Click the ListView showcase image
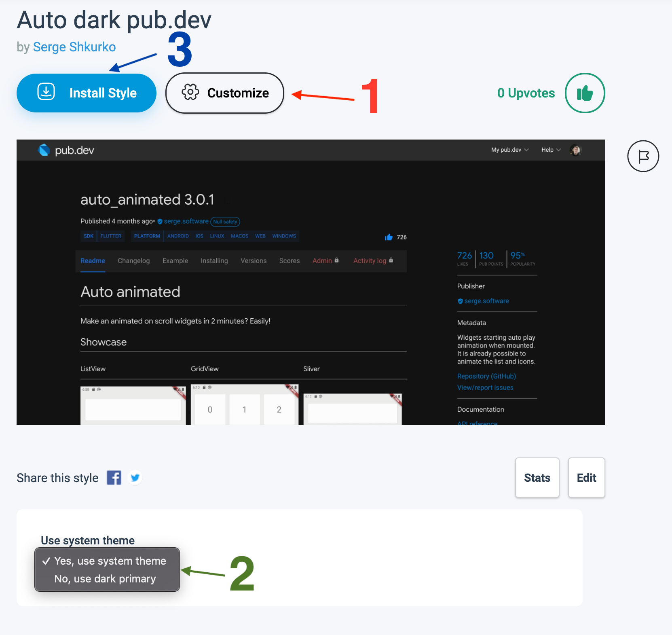 click(133, 406)
